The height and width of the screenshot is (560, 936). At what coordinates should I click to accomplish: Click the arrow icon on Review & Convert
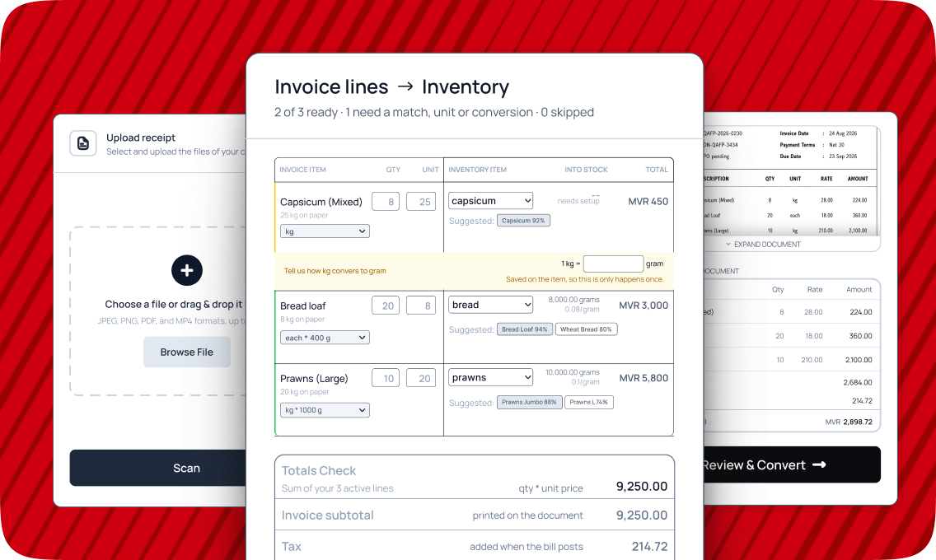coord(819,464)
